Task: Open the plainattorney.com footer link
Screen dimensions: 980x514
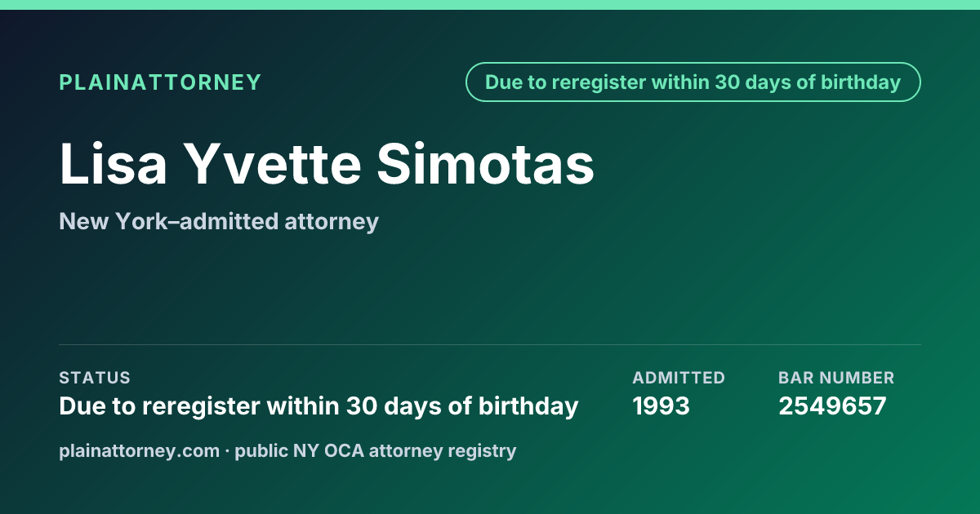Action: (140, 450)
